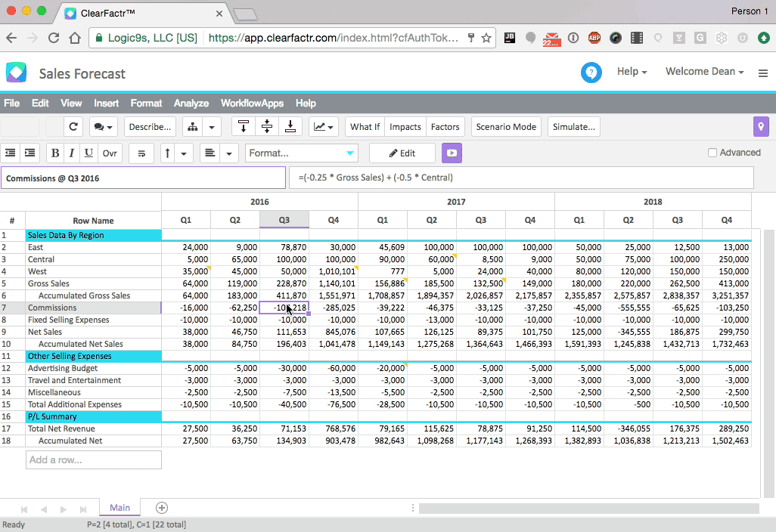Click the Scenario Mode button
The height and width of the screenshot is (532, 776).
coord(506,127)
